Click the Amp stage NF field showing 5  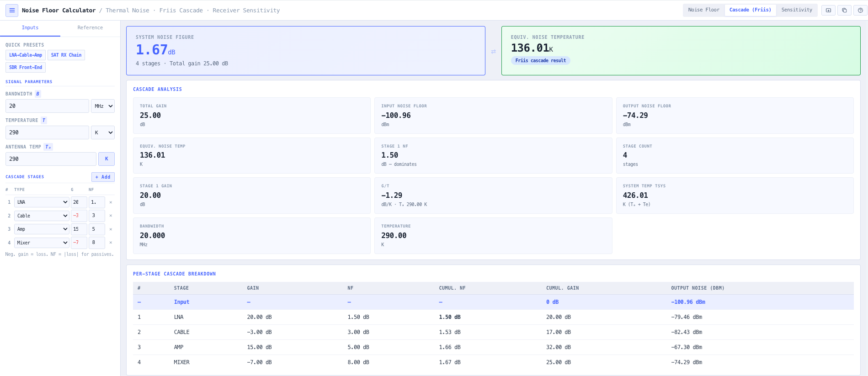[x=96, y=229]
